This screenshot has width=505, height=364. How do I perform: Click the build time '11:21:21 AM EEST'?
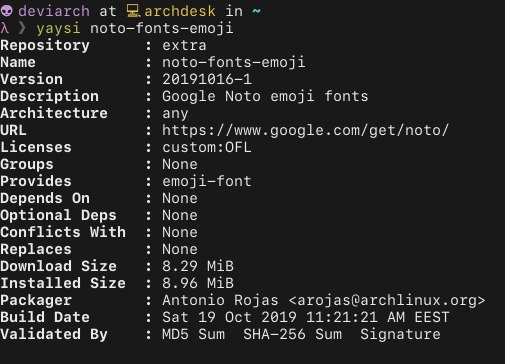(378, 317)
